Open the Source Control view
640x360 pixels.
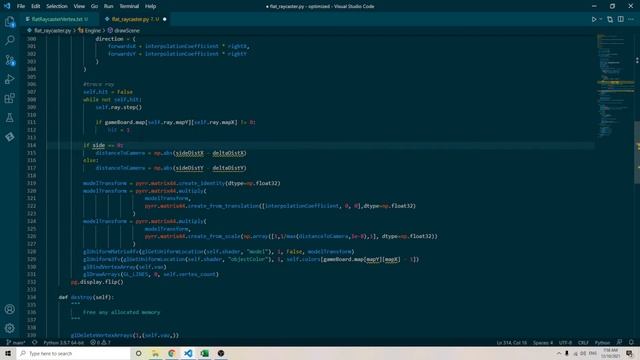(x=9, y=60)
